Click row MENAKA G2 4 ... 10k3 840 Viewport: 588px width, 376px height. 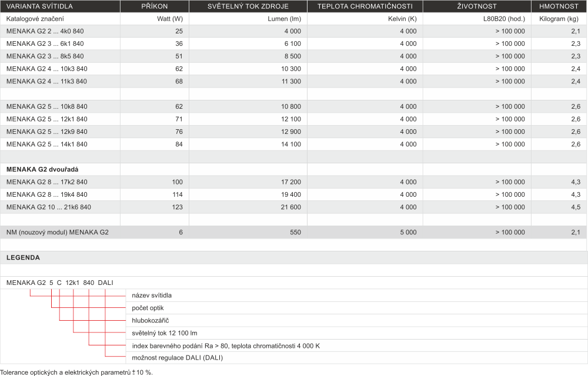[293, 69]
